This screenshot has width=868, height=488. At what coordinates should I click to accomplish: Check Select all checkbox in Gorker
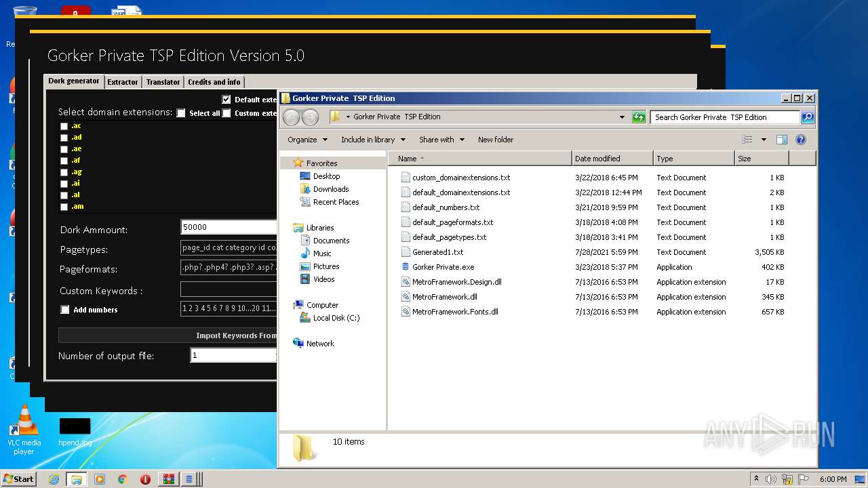coord(181,113)
